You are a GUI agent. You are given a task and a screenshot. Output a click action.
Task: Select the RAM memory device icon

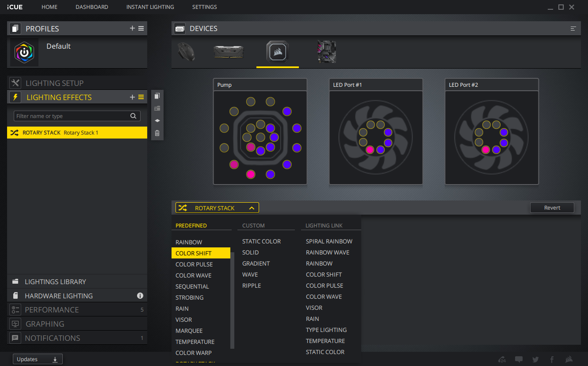tap(228, 52)
